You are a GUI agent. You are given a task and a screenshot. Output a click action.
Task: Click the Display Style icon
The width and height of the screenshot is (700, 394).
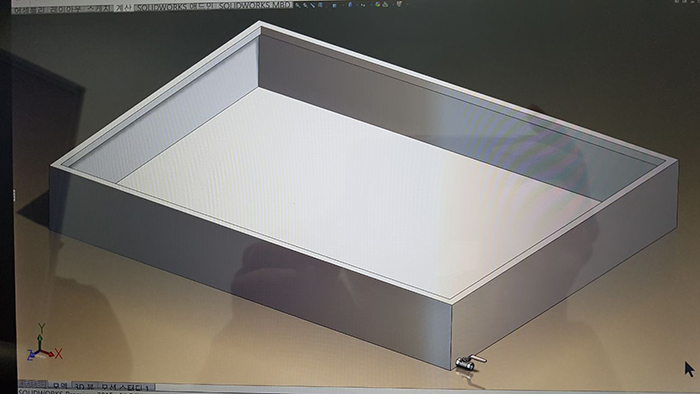click(x=350, y=4)
